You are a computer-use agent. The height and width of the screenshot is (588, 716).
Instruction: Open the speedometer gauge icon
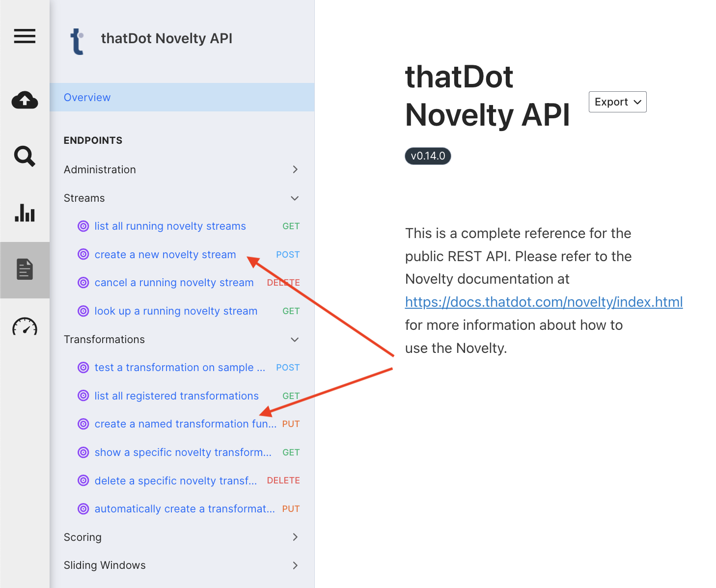tap(25, 326)
